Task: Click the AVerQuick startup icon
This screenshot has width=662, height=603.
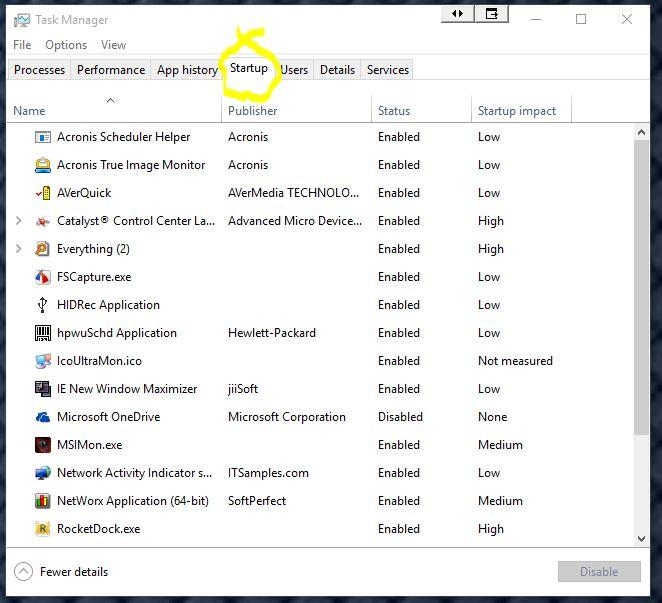Action: pyautogui.click(x=43, y=193)
